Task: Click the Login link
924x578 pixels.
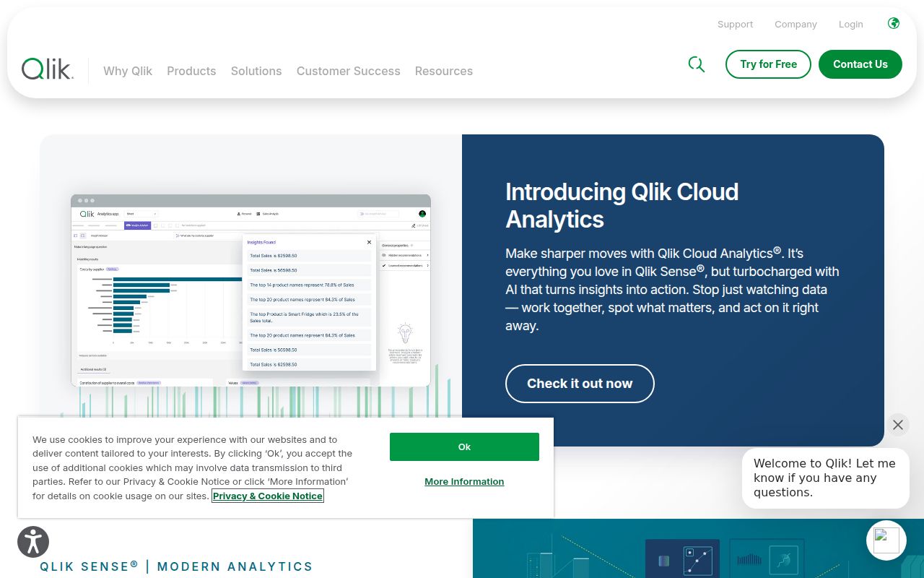Action: [851, 24]
